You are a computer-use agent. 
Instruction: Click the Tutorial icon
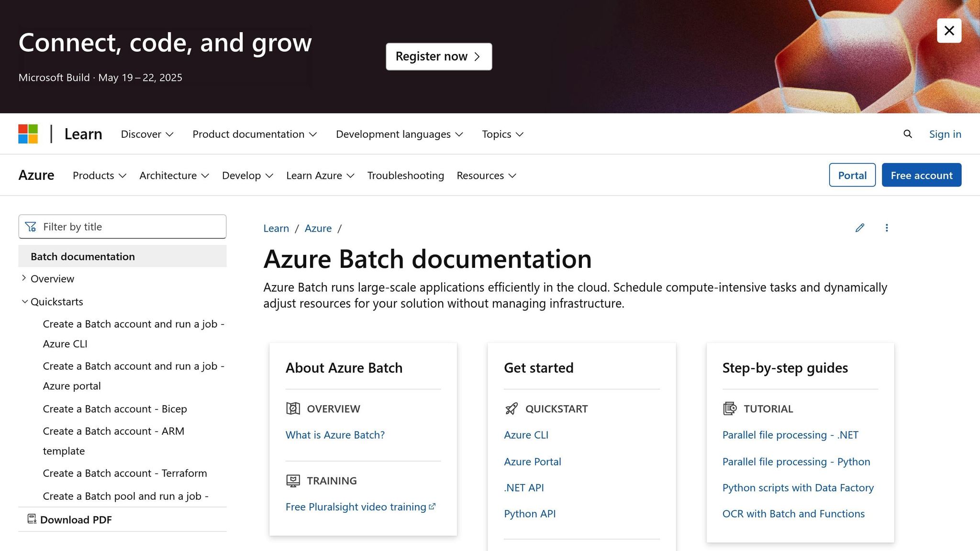(x=730, y=408)
